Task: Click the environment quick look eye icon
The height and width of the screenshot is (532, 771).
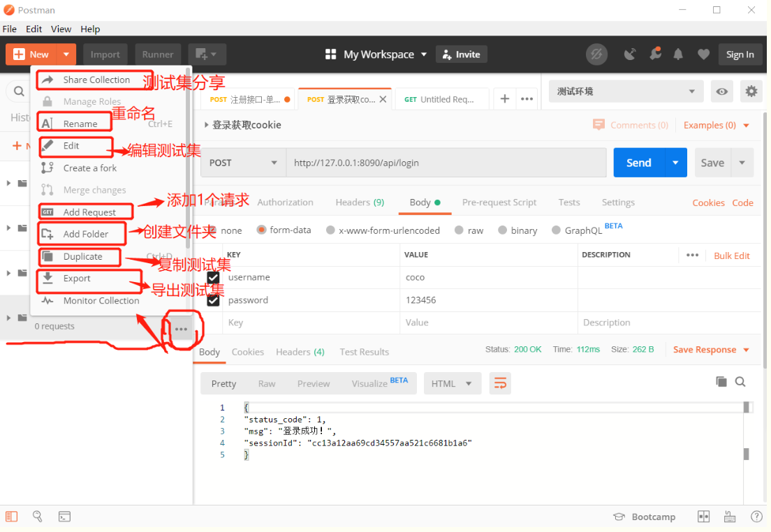Action: coord(722,91)
